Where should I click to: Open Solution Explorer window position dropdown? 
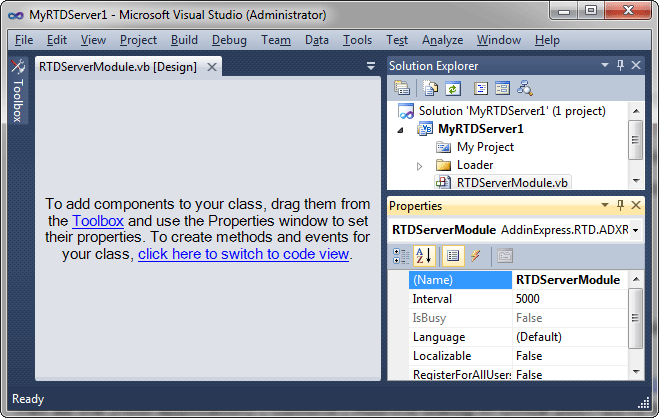point(605,65)
